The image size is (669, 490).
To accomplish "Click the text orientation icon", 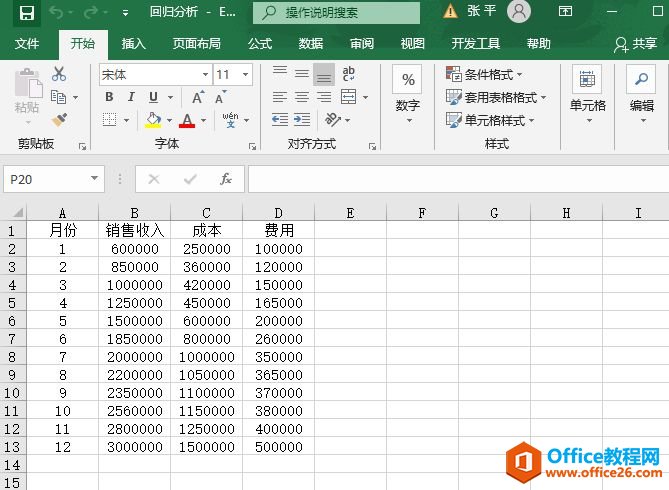I will 333,120.
